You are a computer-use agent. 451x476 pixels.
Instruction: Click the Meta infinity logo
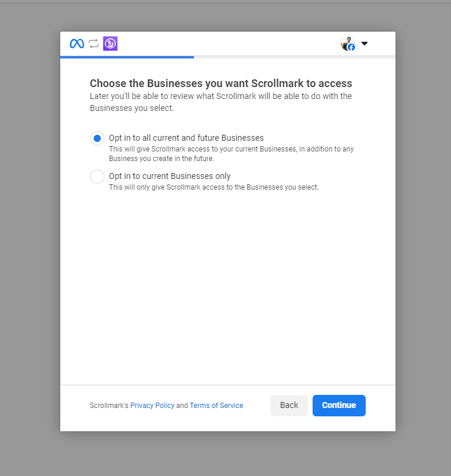[x=76, y=44]
